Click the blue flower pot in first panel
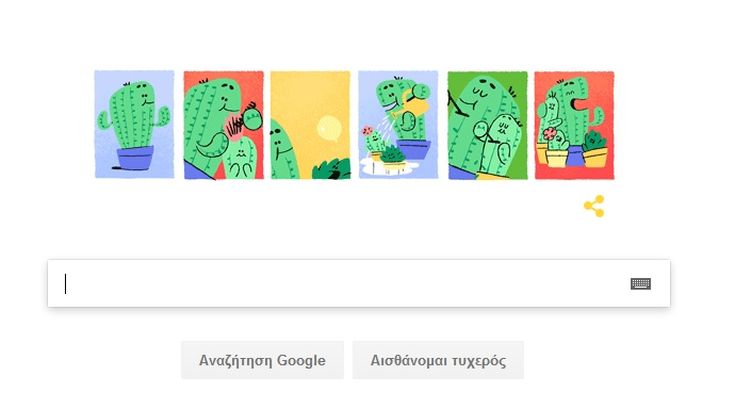This screenshot has width=735, height=409. coord(135,158)
